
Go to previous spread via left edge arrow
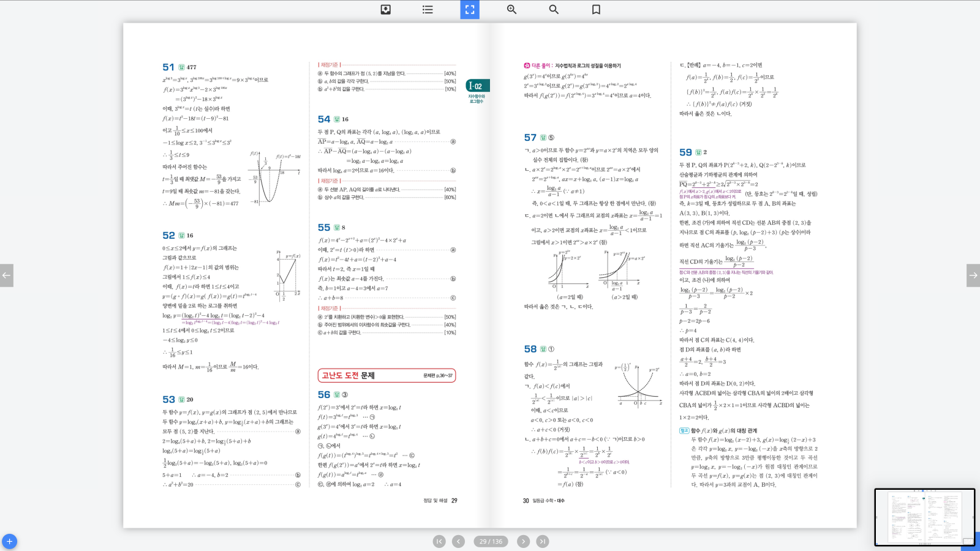click(7, 275)
